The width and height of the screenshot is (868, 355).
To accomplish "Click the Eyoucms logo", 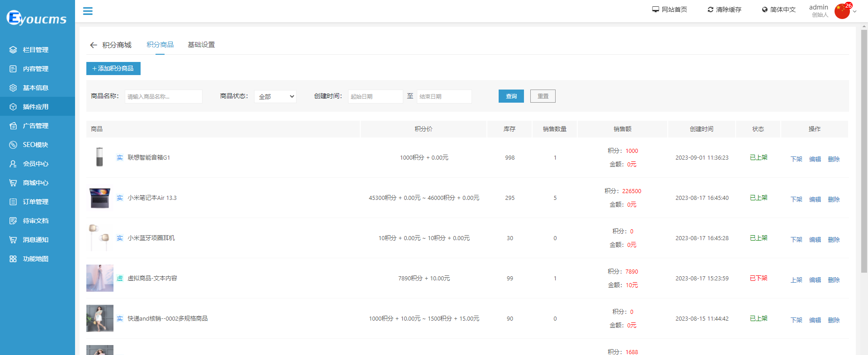I will (x=36, y=18).
